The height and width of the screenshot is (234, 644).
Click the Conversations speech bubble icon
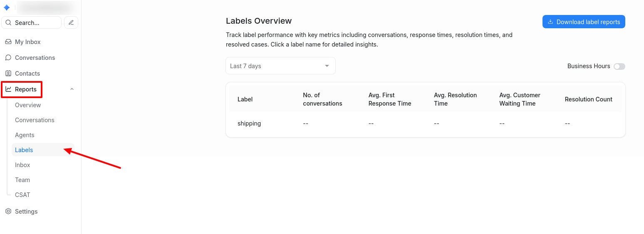(8, 58)
